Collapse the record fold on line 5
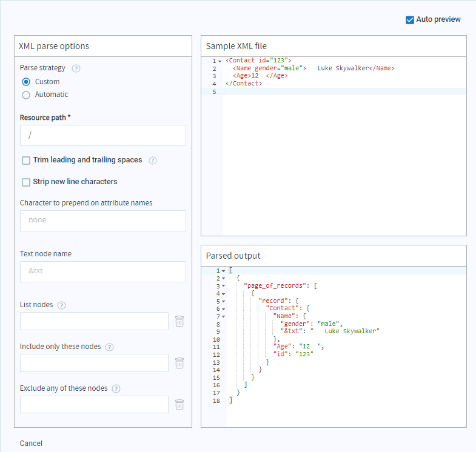This screenshot has height=452, width=476. (223, 302)
